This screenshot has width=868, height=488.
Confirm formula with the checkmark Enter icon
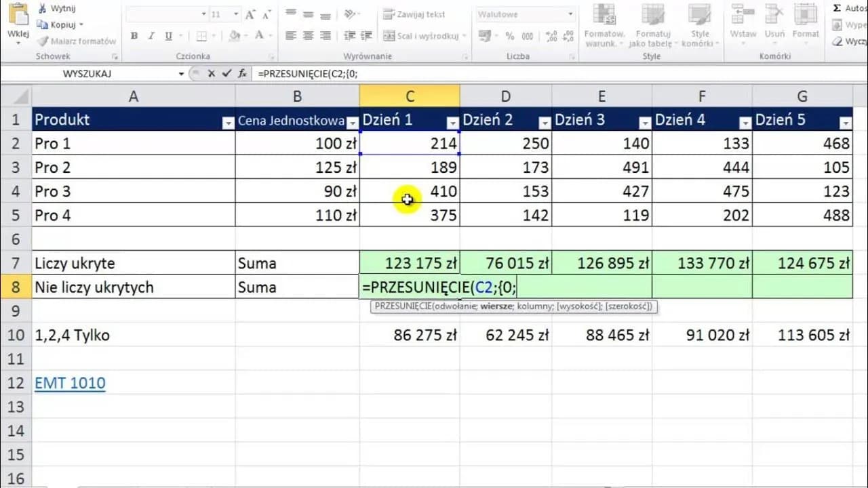(226, 73)
